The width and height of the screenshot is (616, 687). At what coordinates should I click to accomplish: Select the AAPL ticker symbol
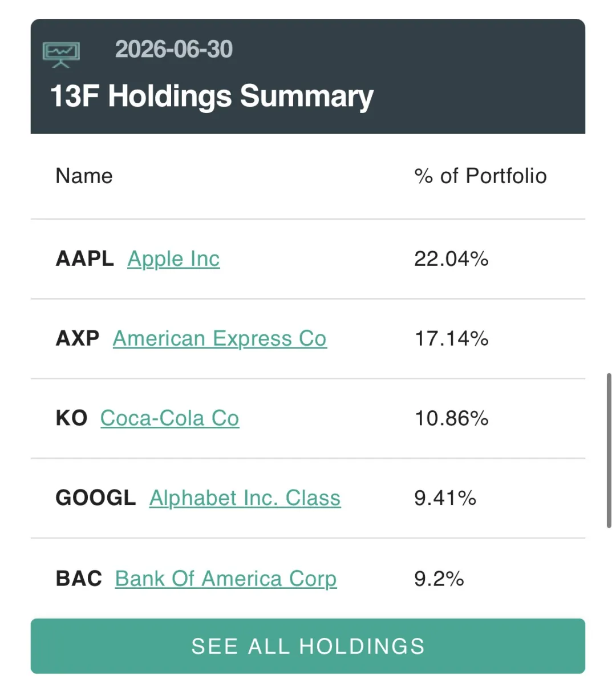[85, 258]
